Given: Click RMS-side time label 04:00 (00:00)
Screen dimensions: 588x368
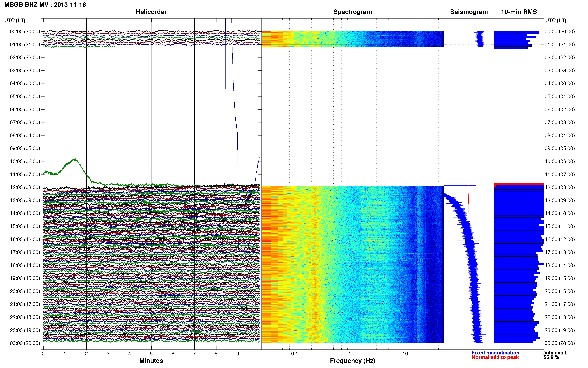Looking at the screenshot, I should [560, 83].
